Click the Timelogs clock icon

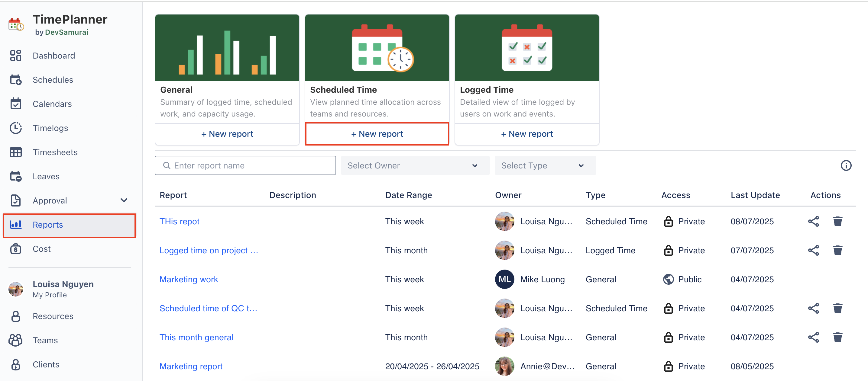15,128
